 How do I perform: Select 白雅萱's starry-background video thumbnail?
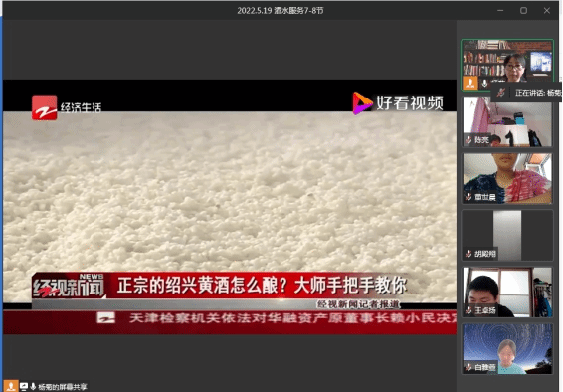507,349
